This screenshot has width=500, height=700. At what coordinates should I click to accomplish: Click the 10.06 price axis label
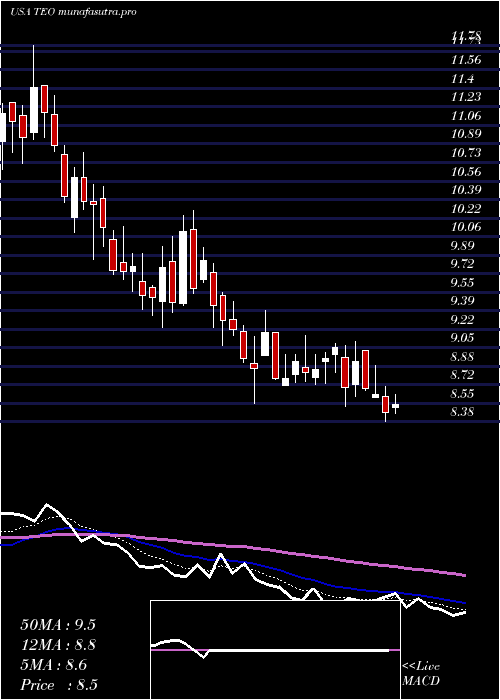(x=466, y=227)
